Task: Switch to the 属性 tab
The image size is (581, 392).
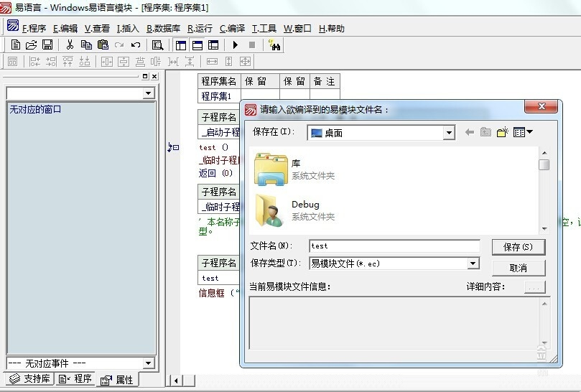Action: click(117, 379)
